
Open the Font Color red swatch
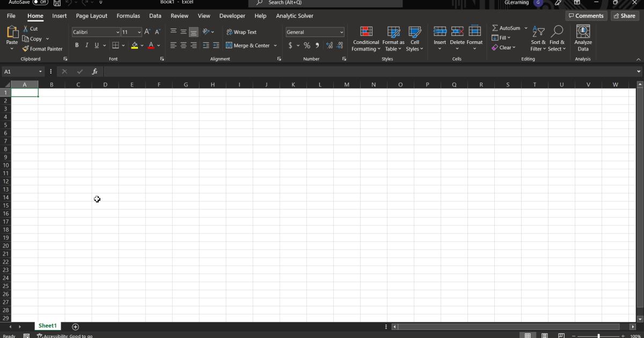click(x=152, y=45)
